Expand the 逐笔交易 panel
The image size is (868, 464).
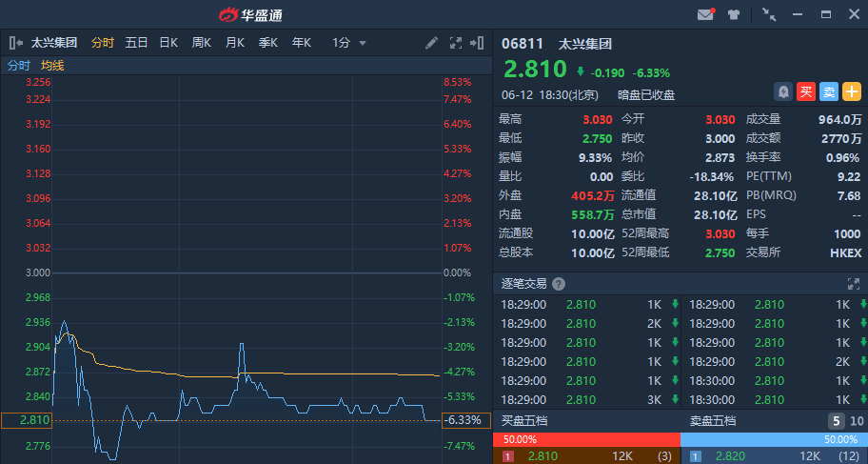pyautogui.click(x=854, y=284)
